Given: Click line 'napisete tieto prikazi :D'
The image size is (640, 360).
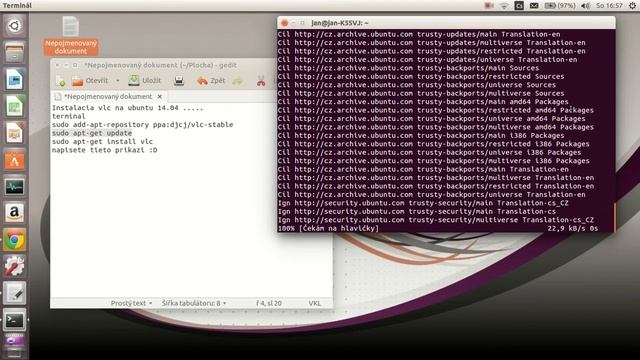Looking at the screenshot, I should [104, 150].
